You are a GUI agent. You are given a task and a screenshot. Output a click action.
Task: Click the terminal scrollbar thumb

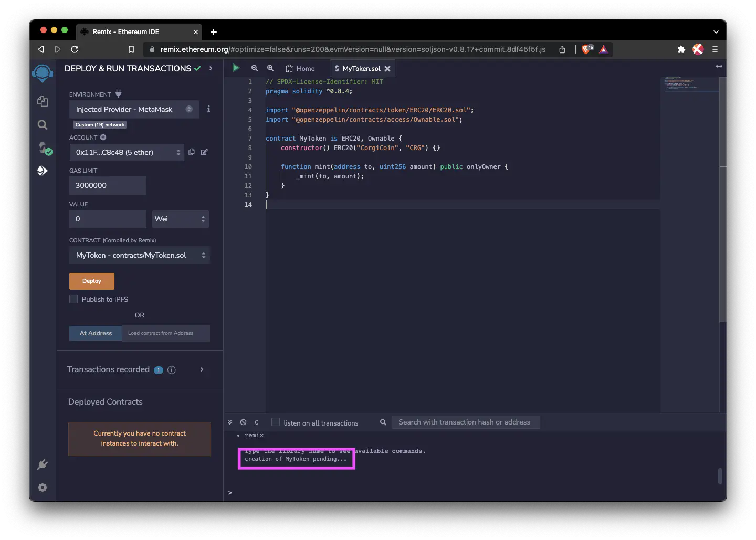pyautogui.click(x=720, y=476)
